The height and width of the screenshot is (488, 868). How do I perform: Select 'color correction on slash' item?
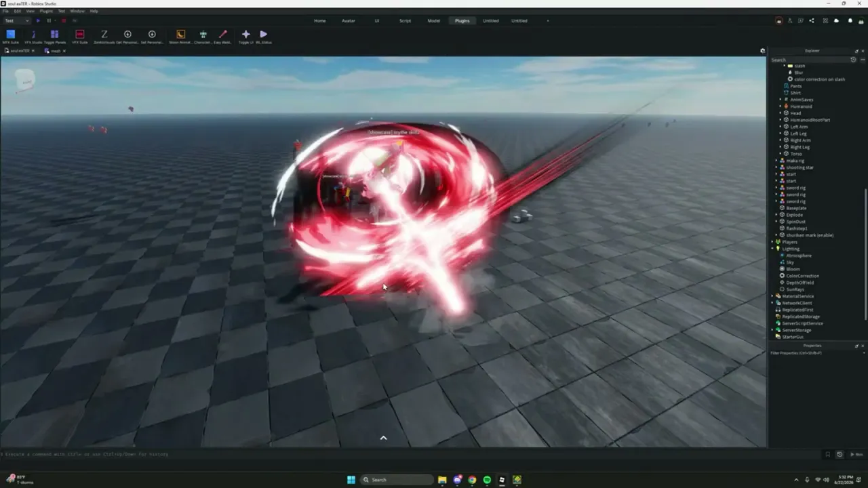click(x=819, y=79)
